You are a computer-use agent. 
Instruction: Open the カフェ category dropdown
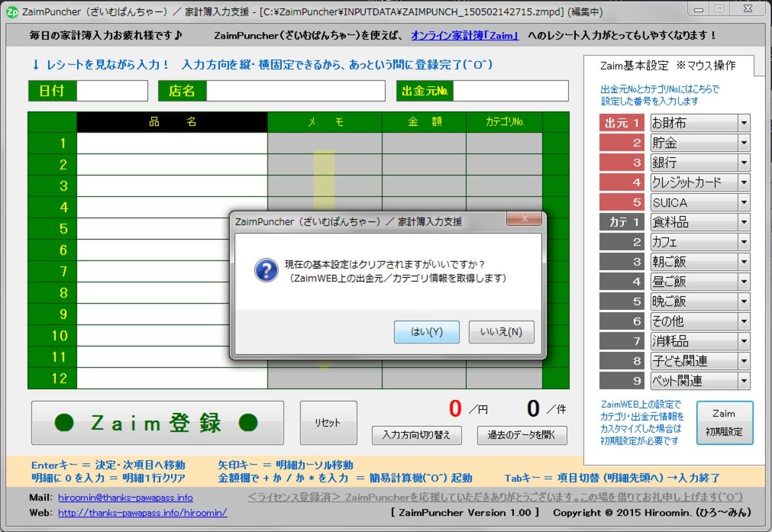pyautogui.click(x=744, y=242)
